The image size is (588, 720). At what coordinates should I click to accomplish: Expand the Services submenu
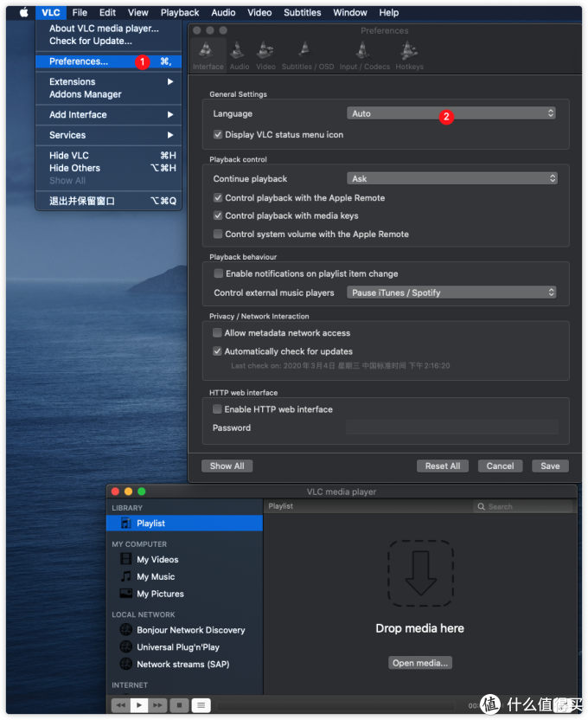click(x=109, y=135)
